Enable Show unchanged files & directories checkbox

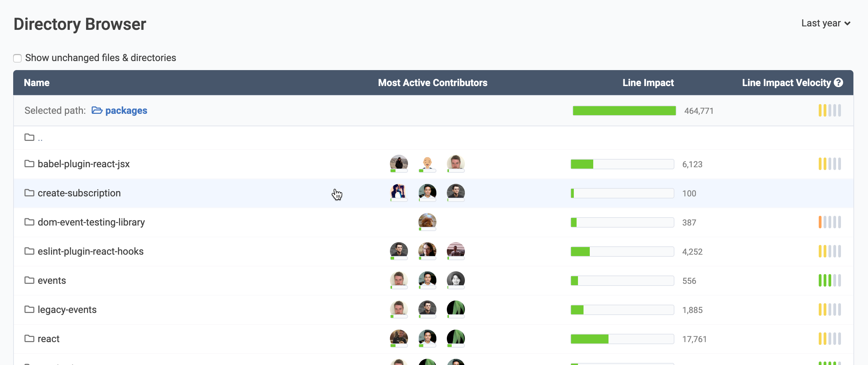tap(17, 58)
